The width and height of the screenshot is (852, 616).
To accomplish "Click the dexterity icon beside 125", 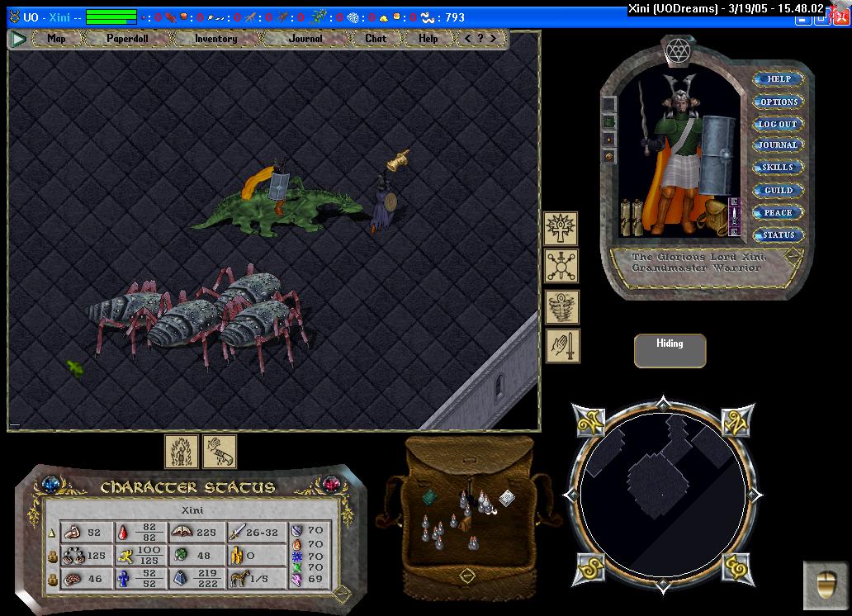I will (74, 556).
